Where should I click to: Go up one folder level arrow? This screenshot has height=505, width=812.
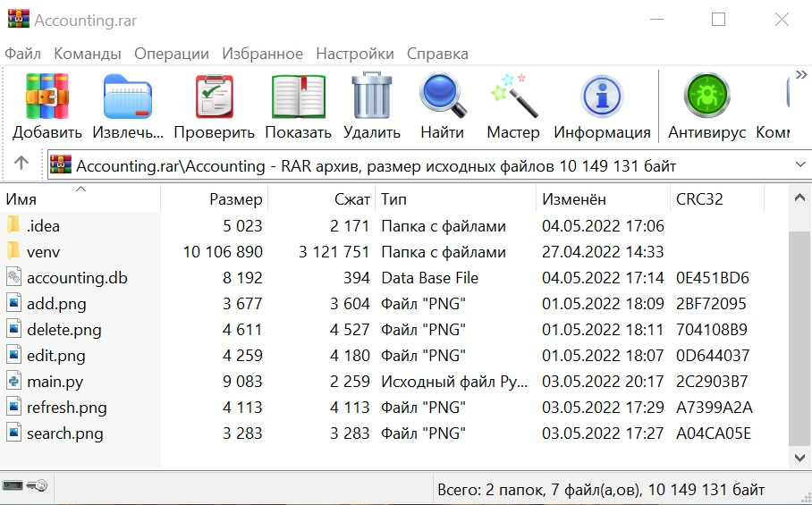point(21,164)
